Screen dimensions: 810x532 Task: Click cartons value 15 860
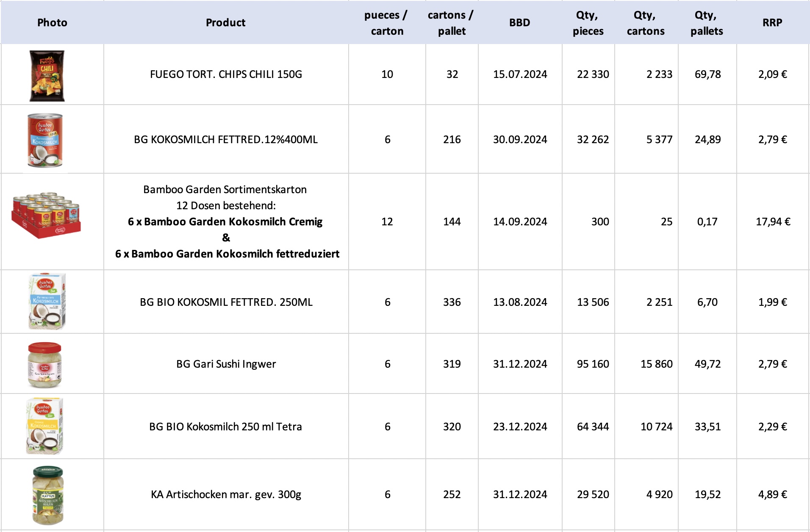pos(656,364)
